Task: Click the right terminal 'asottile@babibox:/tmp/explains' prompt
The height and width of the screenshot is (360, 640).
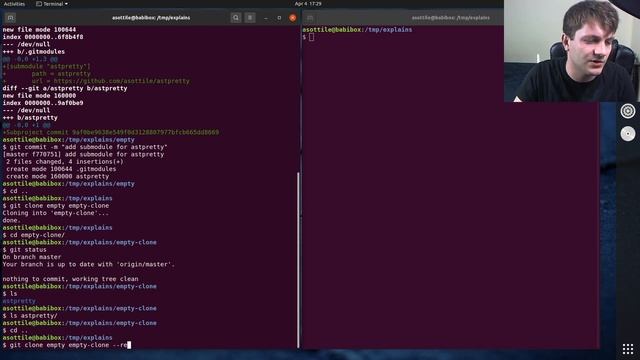Action: point(357,30)
